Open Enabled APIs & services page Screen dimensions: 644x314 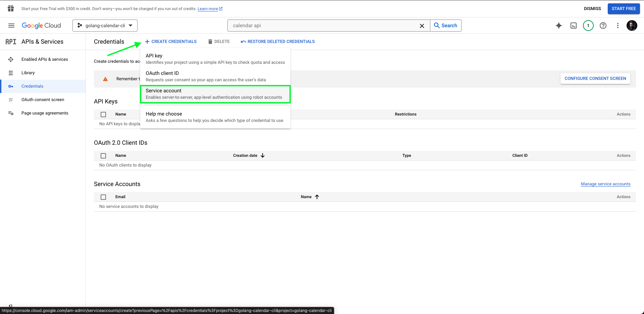45,59
